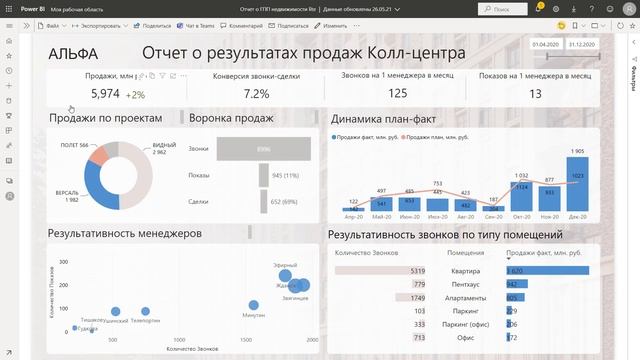640x360 pixels.
Task: Sort by Продажи факт column arrow
Action: click(x=509, y=259)
